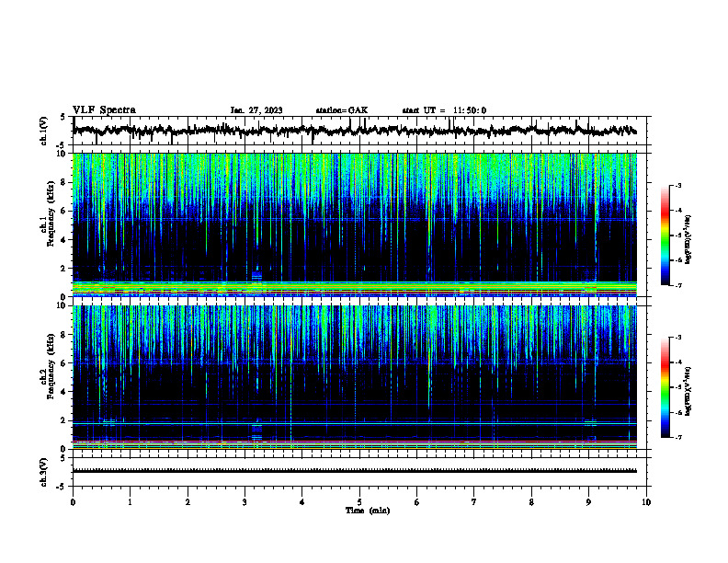728x563 pixels.
Task: Select the ch.1 spectrogram color scale bar
Action: pos(665,236)
